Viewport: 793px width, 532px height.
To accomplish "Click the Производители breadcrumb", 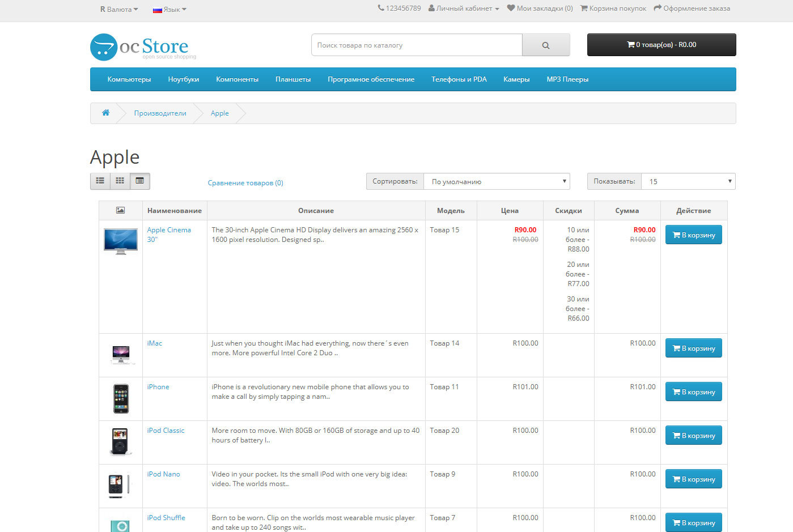I will pyautogui.click(x=160, y=113).
